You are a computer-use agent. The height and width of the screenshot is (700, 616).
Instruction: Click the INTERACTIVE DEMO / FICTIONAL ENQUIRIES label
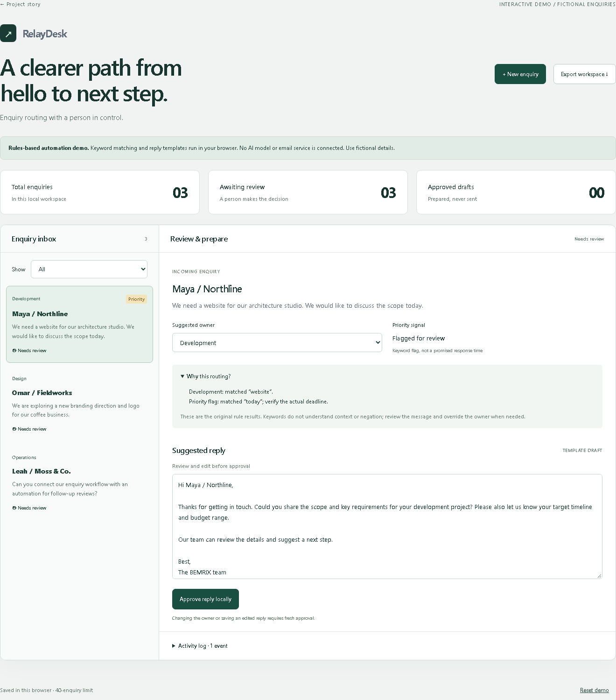[x=557, y=4]
